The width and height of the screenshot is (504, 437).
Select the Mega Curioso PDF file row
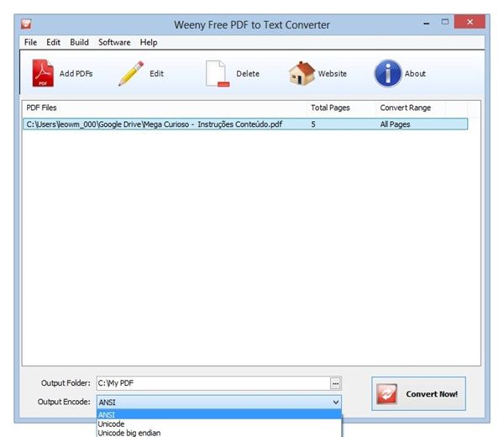(x=245, y=124)
